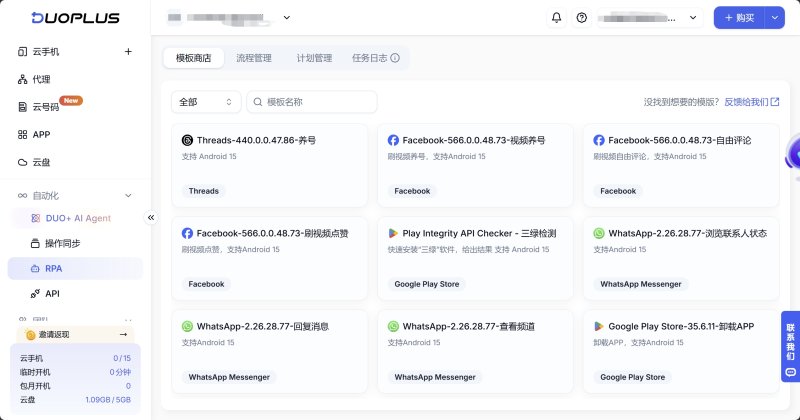Click the 云盘 usage 1.09GB / 5GB
This screenshot has height=420, width=800.
click(x=108, y=400)
